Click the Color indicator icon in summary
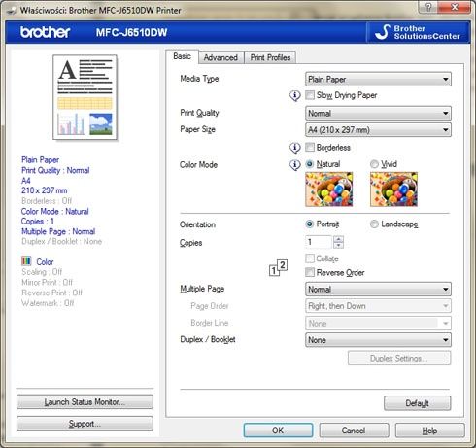The height and width of the screenshot is (448, 476). click(x=26, y=260)
